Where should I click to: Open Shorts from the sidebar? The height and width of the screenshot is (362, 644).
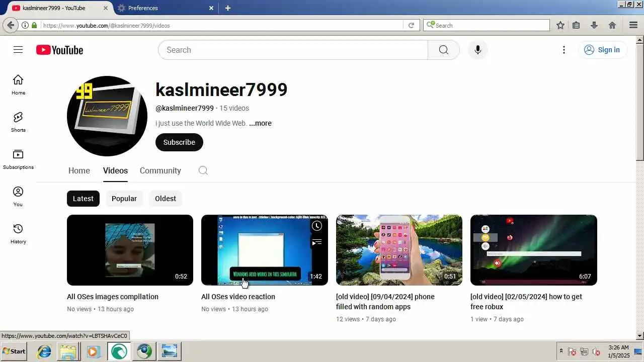pyautogui.click(x=18, y=122)
